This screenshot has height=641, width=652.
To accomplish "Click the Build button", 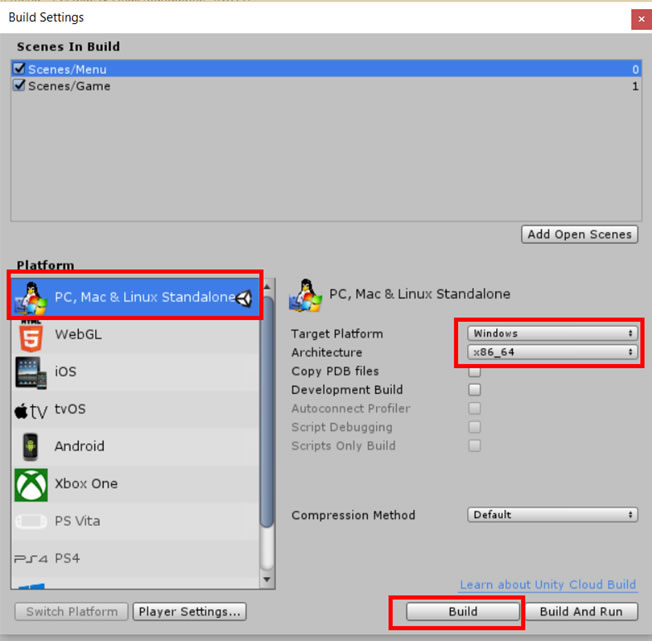I will click(463, 612).
